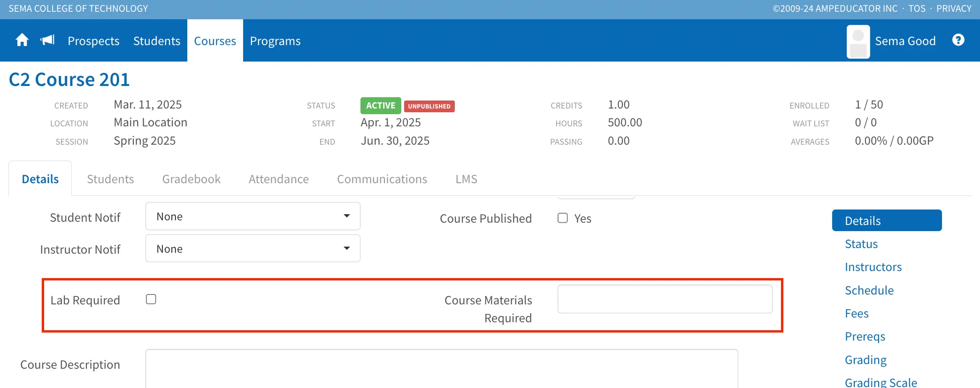
Task: Jump to the Status section link
Action: (x=861, y=244)
